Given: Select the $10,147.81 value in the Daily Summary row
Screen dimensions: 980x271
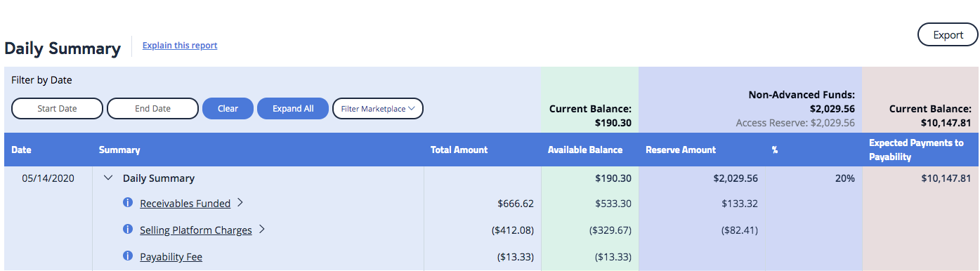Looking at the screenshot, I should [x=946, y=178].
